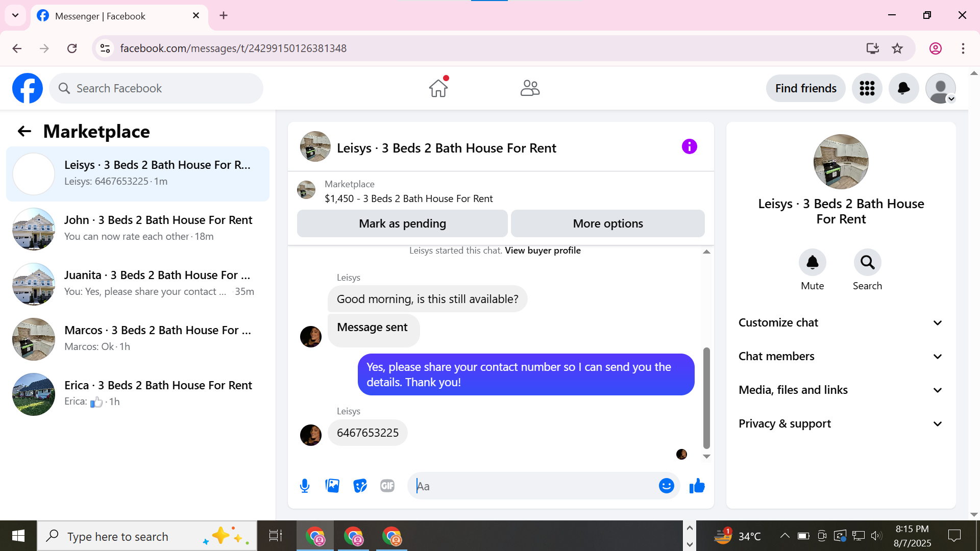Open More options for the listing

[608, 223]
